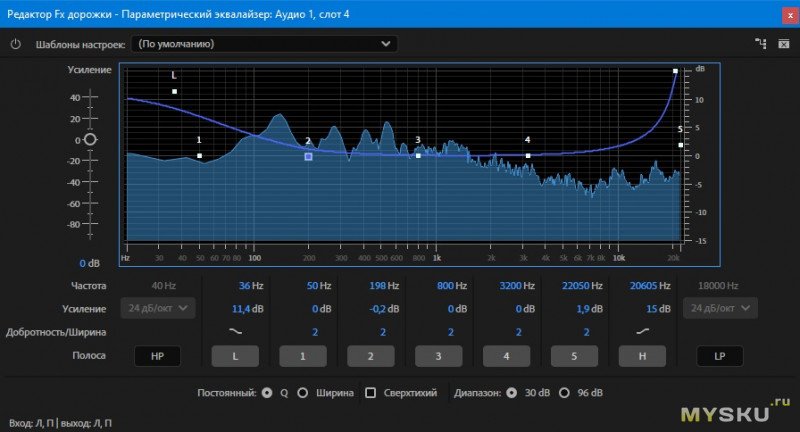Toggle the HP band button
Screen dimensions: 800x432
tap(159, 355)
